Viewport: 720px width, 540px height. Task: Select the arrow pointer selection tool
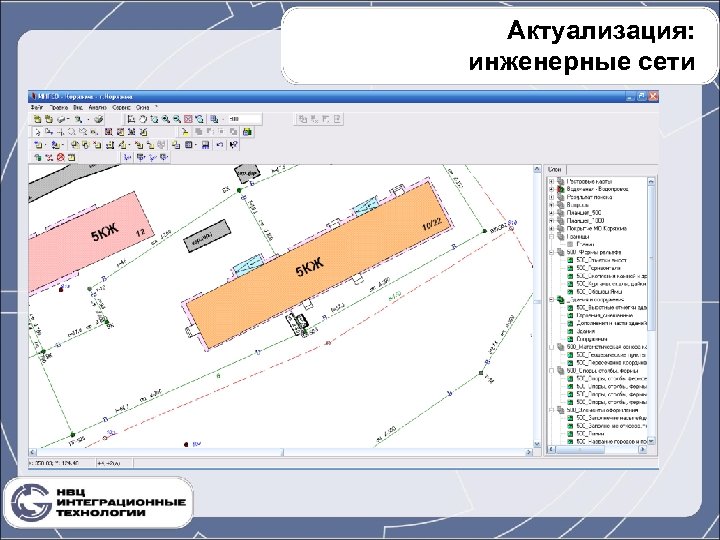[38, 132]
